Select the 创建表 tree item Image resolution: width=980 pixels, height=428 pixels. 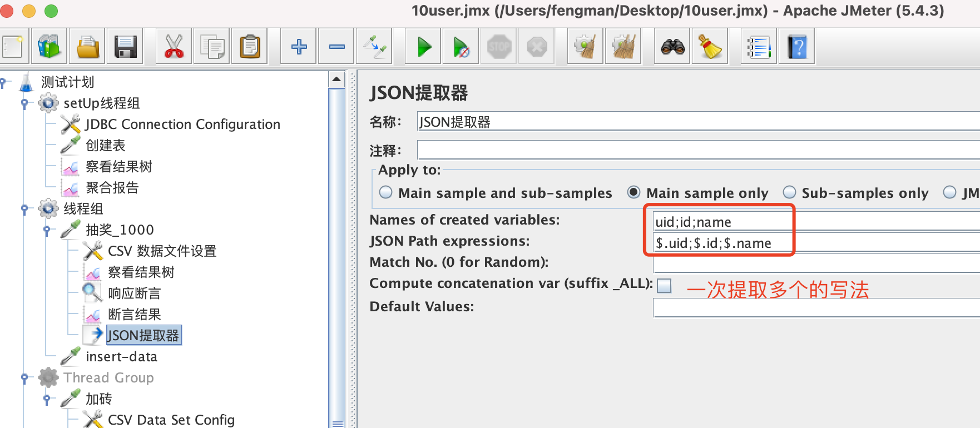tap(105, 146)
